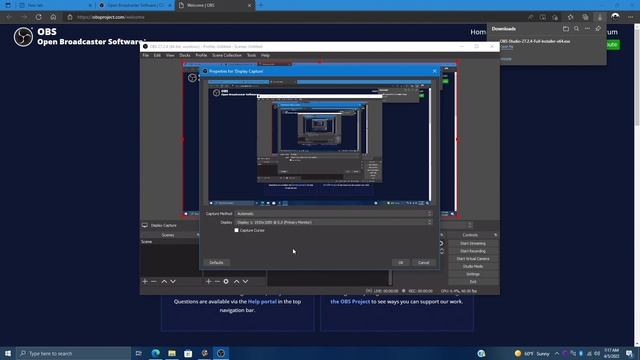Viewport: 640px width, 360px height.
Task: Open Task View on taskbar
Action: 139,353
